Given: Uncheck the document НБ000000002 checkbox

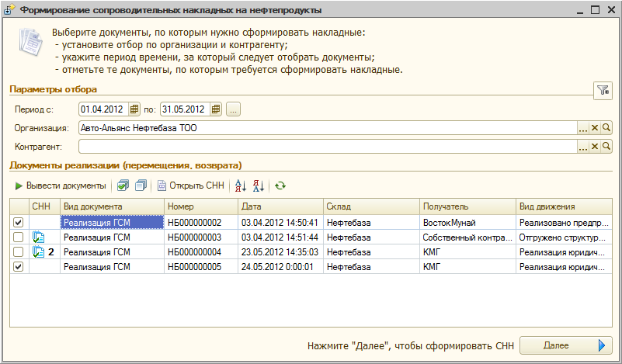Looking at the screenshot, I should [x=19, y=223].
